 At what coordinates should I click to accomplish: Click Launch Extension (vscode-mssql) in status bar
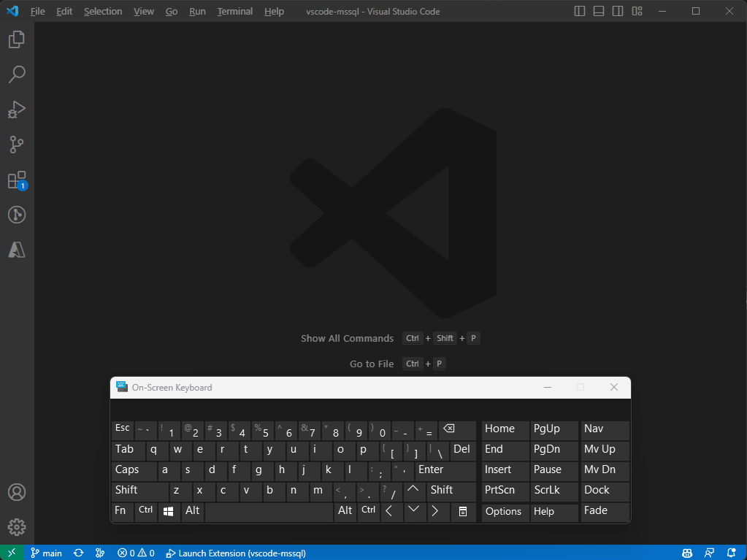coord(235,553)
